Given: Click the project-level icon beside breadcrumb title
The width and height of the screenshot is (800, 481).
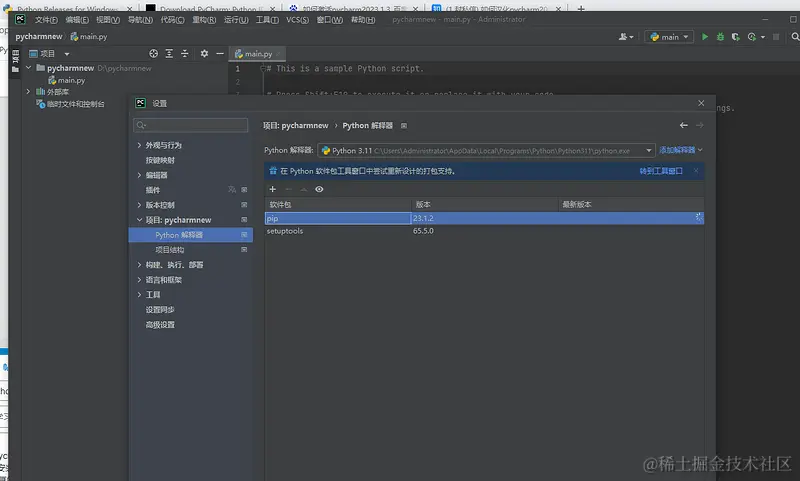Looking at the screenshot, I should click(x=404, y=125).
